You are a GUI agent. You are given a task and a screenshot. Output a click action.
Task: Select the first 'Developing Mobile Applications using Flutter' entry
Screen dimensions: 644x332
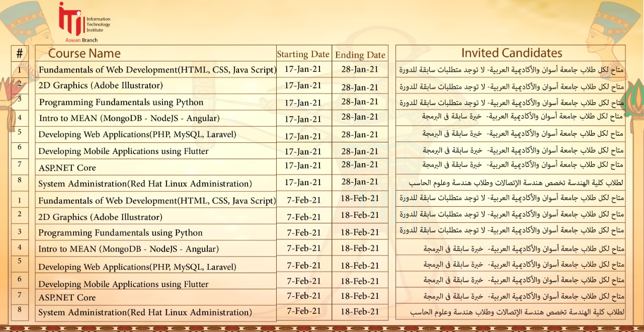coord(123,151)
